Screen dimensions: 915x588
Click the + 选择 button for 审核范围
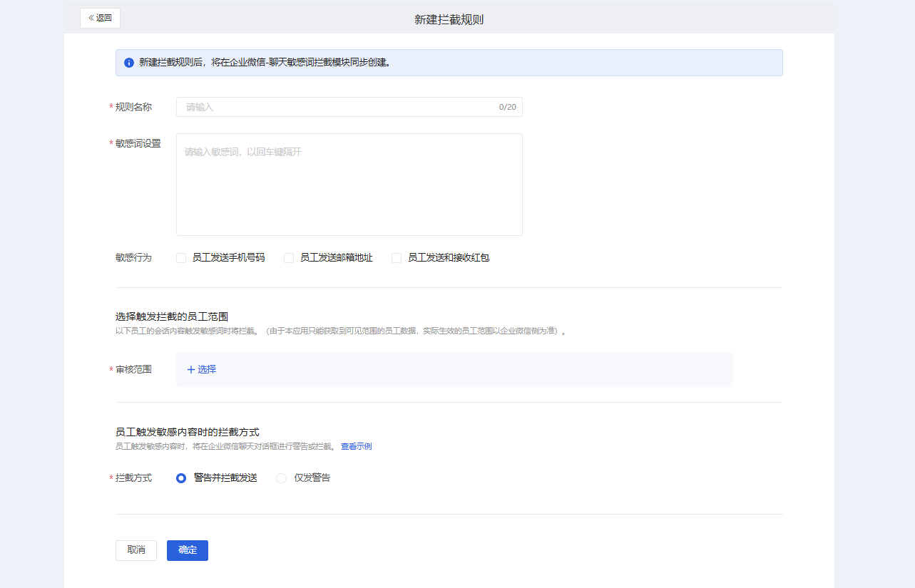(202, 369)
